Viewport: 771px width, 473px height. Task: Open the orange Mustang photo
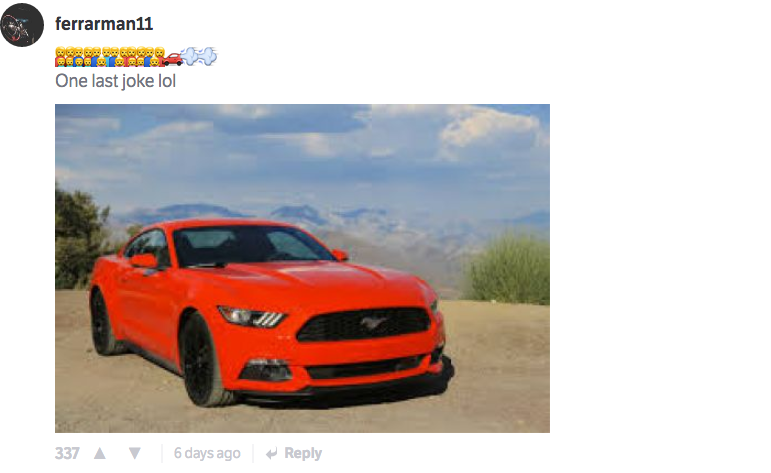(302, 268)
